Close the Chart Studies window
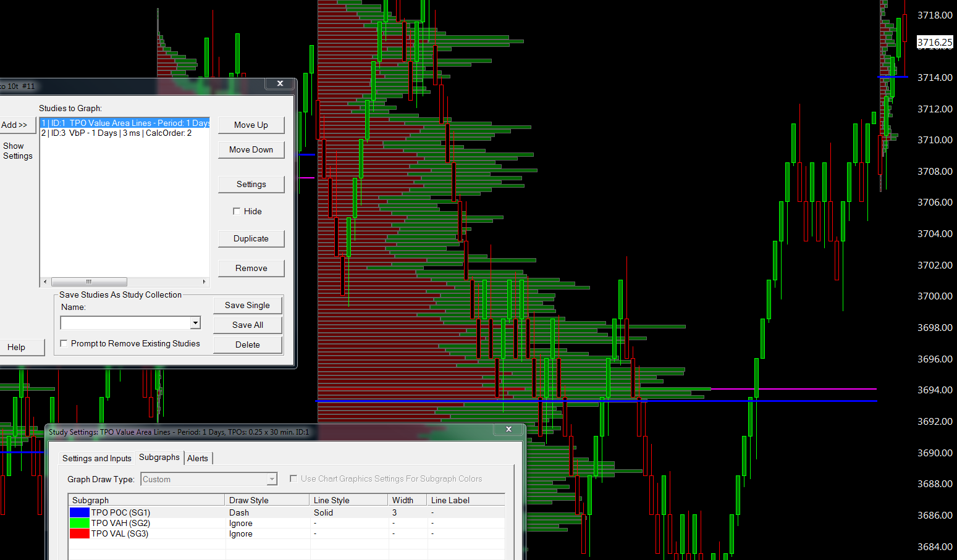Image resolution: width=957 pixels, height=560 pixels. (x=280, y=83)
